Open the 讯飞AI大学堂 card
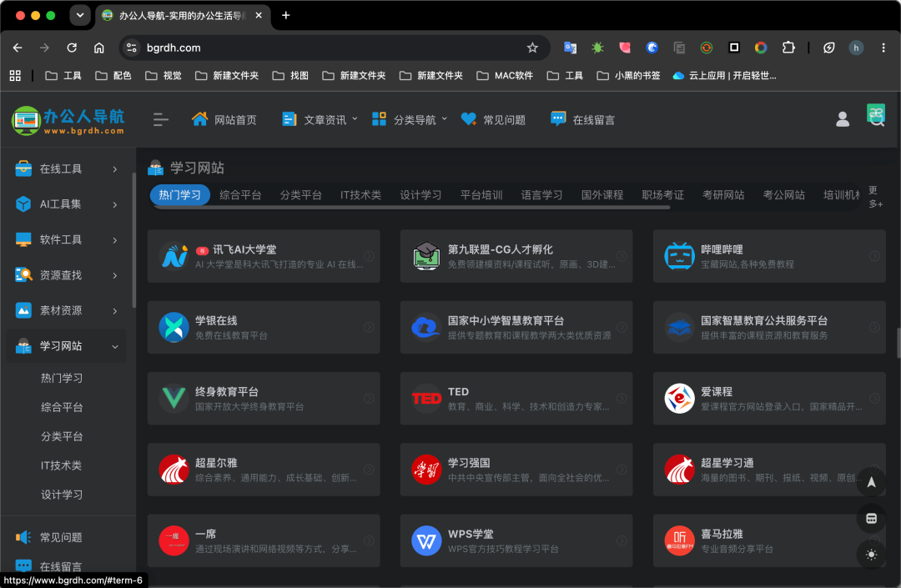 point(264,256)
